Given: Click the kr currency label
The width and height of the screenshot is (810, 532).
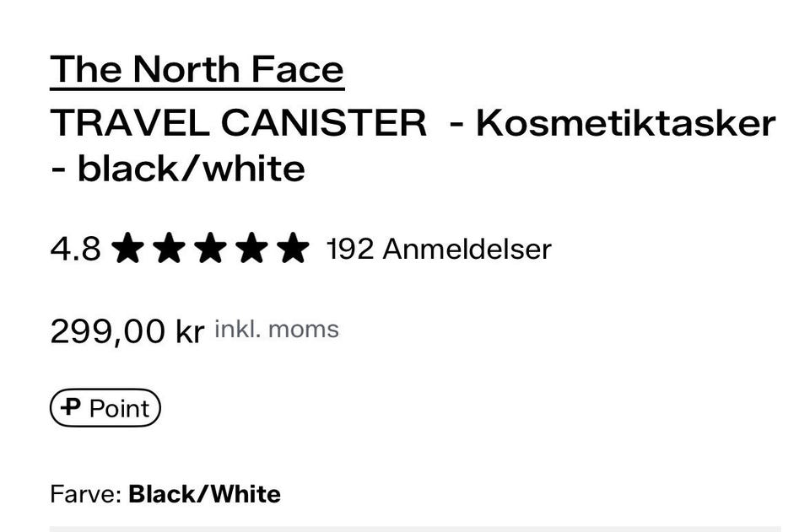Looking at the screenshot, I should point(190,330).
